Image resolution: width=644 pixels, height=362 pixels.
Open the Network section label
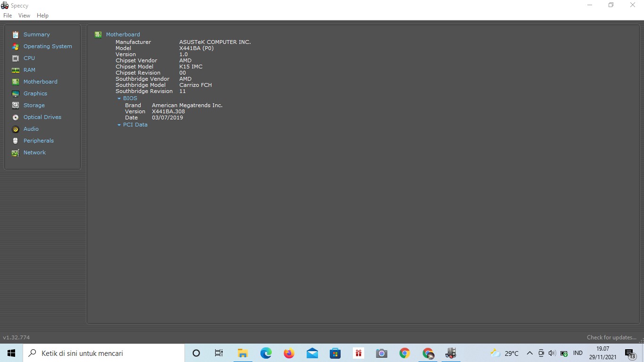pos(34,152)
